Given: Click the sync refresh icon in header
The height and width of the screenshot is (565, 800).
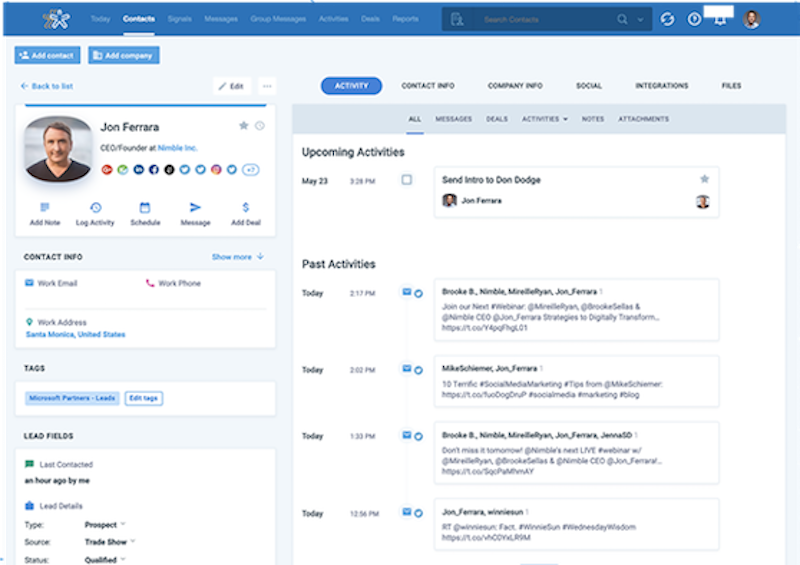Looking at the screenshot, I should [667, 19].
